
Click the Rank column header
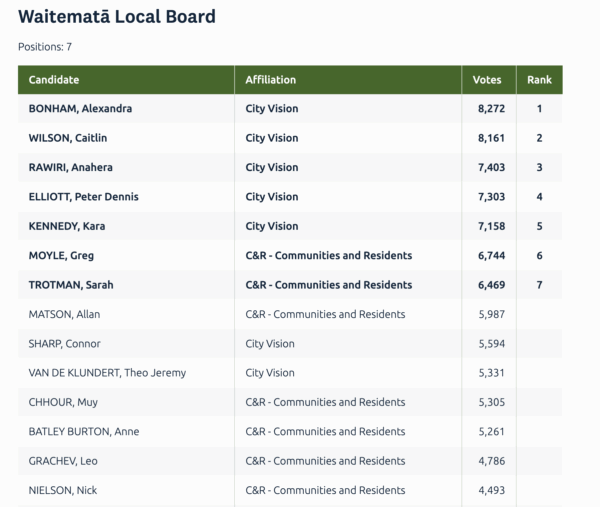(x=539, y=80)
